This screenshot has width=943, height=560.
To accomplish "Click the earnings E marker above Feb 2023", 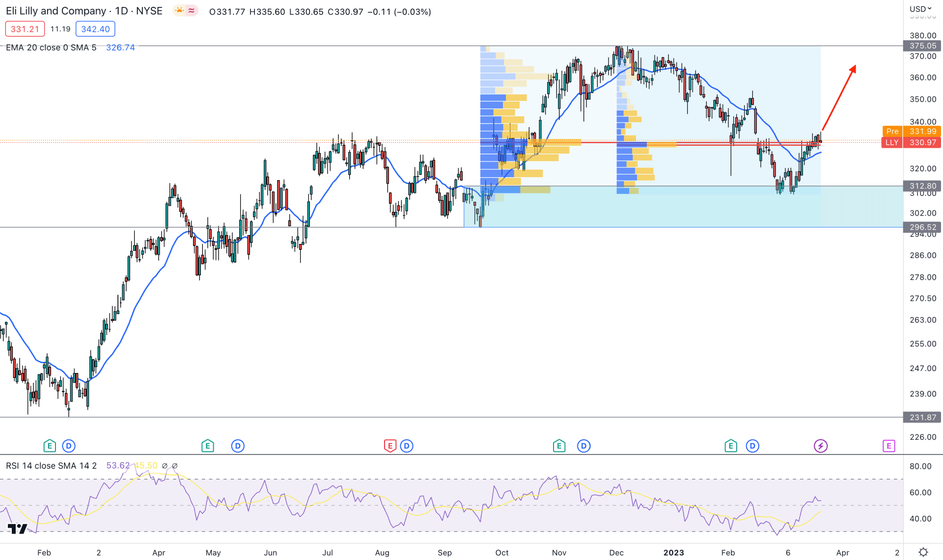I will [x=730, y=446].
